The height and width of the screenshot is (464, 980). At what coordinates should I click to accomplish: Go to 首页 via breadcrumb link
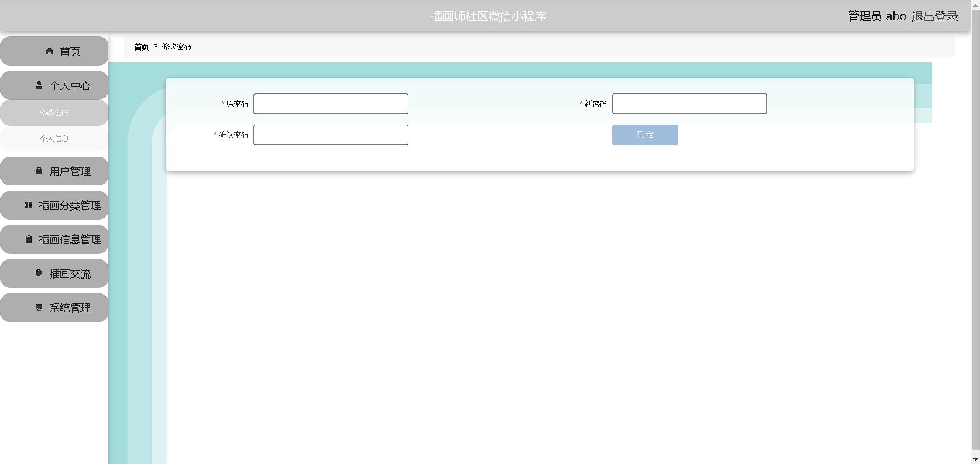[x=142, y=47]
